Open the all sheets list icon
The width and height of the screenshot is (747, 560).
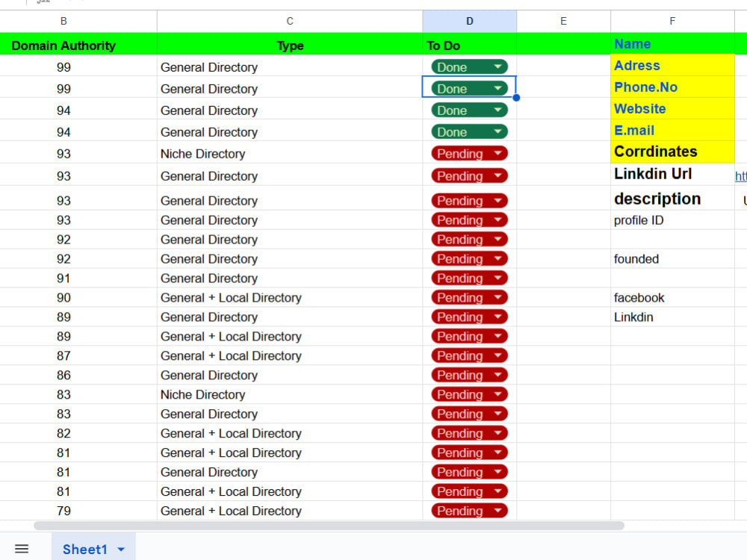[22, 549]
